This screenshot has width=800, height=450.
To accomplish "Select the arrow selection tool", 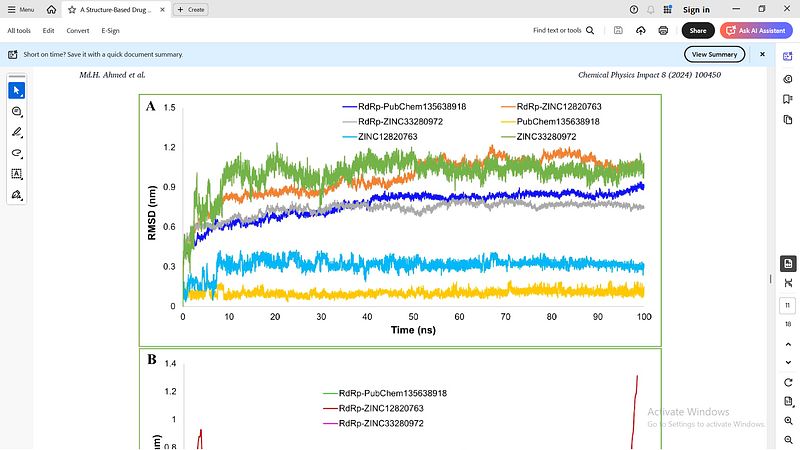I will pyautogui.click(x=17, y=90).
